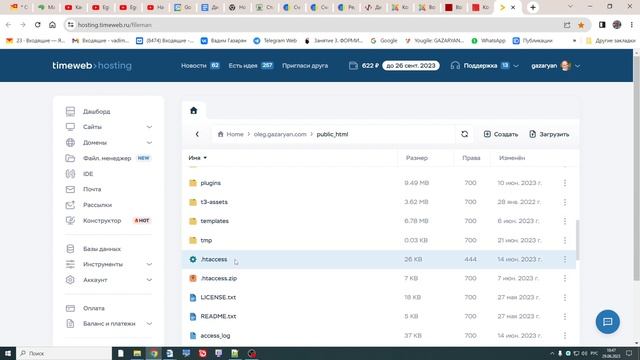Open more options for plugins row
Viewport: 640px width, 360px height.
[565, 183]
